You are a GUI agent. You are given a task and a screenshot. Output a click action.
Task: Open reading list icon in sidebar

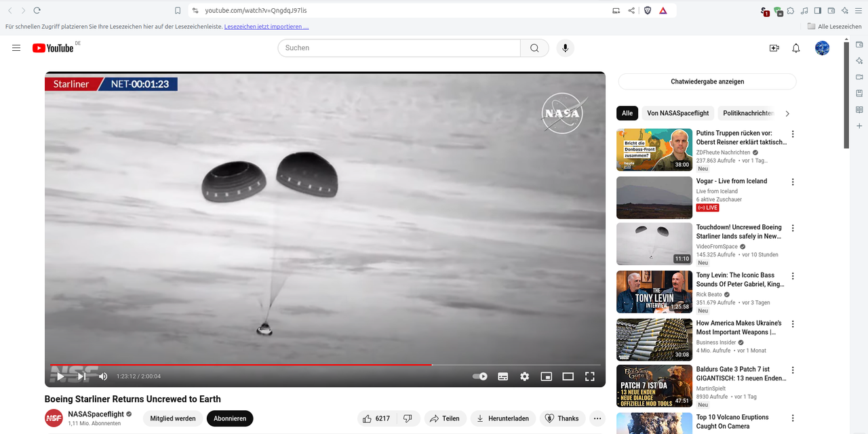click(x=859, y=109)
